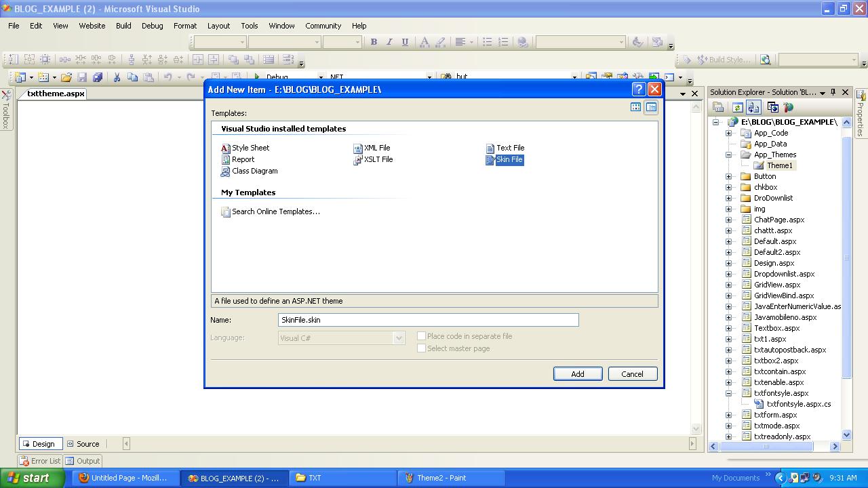
Task: Switch dialog to large icons view
Action: (636, 107)
